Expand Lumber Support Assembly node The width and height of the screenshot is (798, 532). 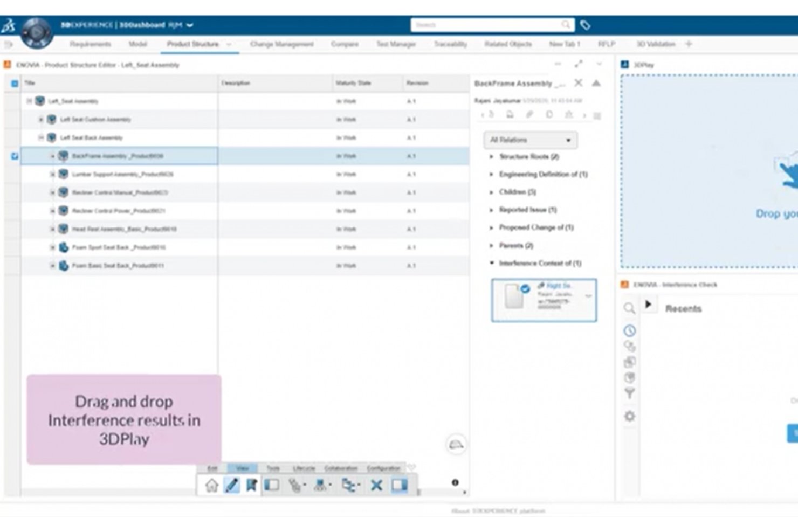click(53, 175)
